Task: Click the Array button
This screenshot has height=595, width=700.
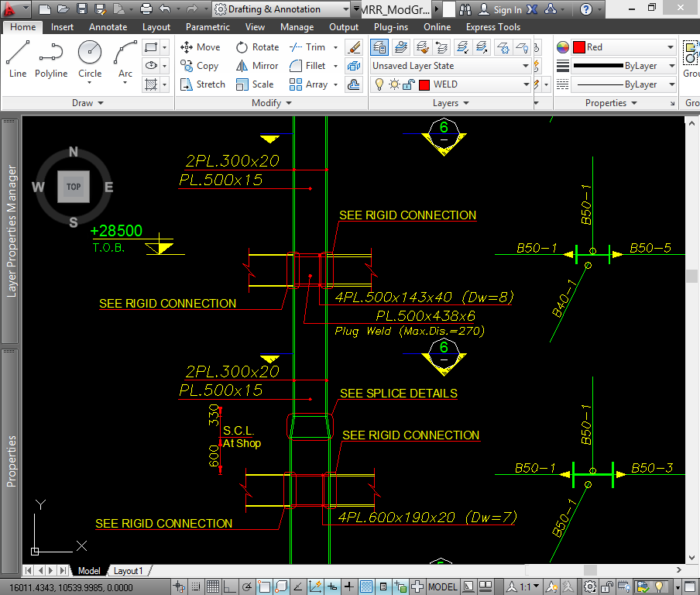Action: coord(308,84)
